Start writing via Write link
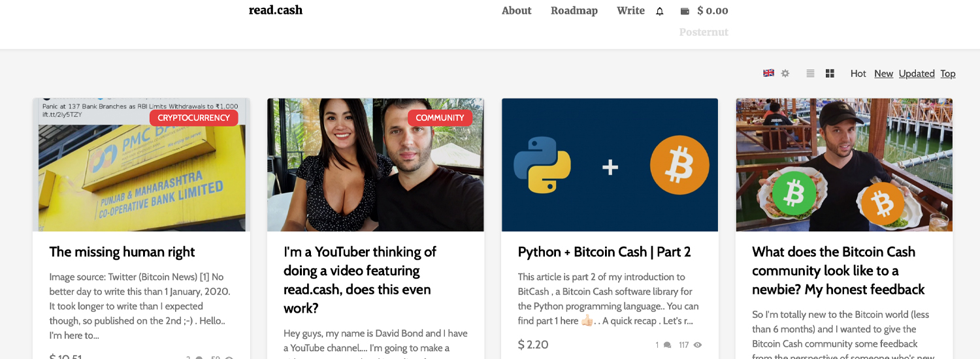Screen dimensions: 980x359 point(630,10)
